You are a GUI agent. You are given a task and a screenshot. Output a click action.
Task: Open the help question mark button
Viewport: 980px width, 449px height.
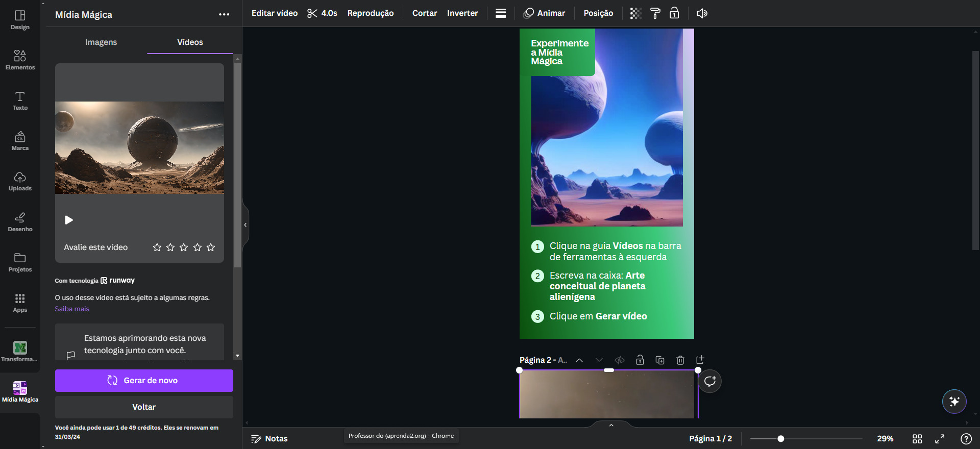pyautogui.click(x=966, y=439)
